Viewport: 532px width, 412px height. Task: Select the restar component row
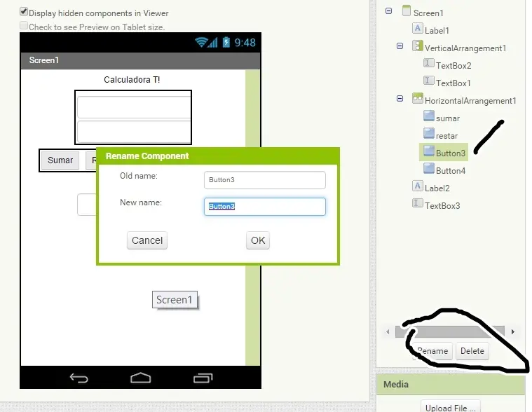pos(446,136)
